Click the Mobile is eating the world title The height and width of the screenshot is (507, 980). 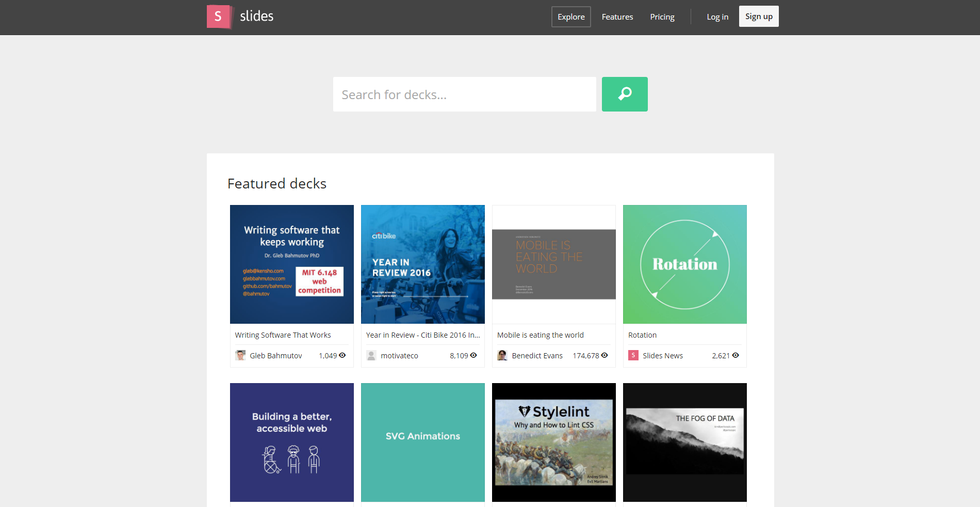click(x=540, y=335)
